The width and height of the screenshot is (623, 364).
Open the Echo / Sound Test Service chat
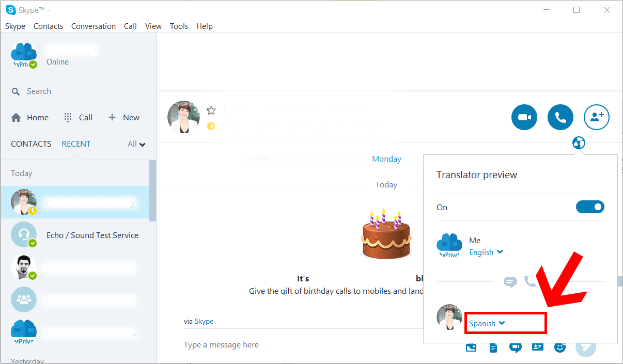coord(75,235)
